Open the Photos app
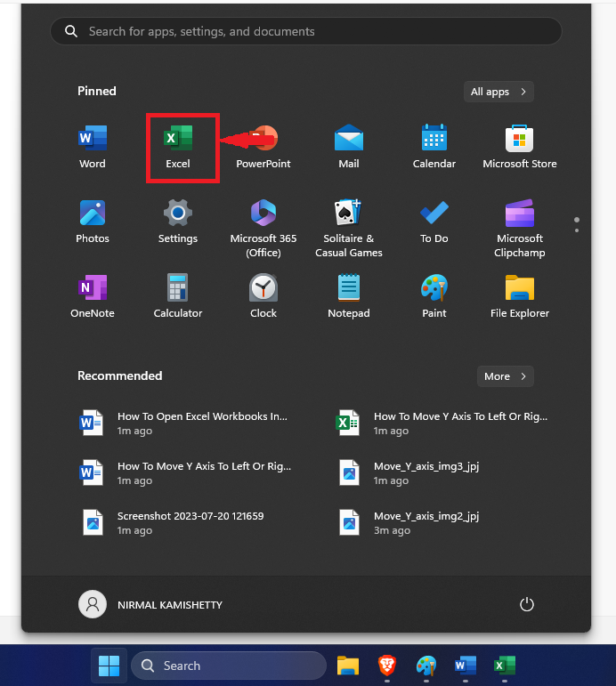Image resolution: width=616 pixels, height=686 pixels. coord(93,222)
